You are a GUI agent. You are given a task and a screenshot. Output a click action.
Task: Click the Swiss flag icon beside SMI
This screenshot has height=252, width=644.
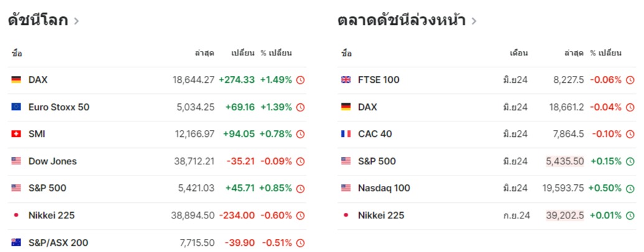[16, 134]
